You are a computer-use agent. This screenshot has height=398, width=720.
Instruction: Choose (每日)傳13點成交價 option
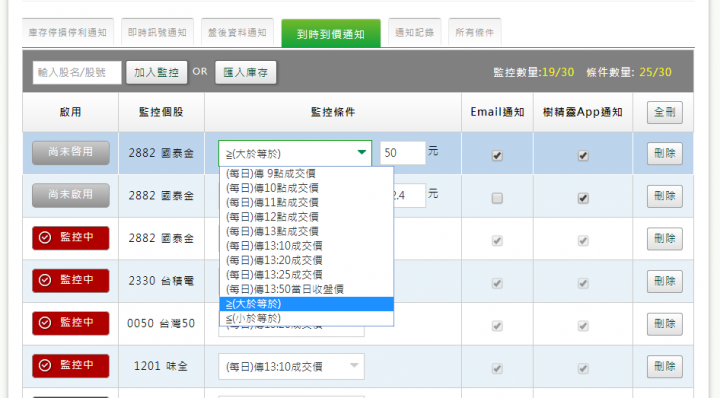pos(306,231)
